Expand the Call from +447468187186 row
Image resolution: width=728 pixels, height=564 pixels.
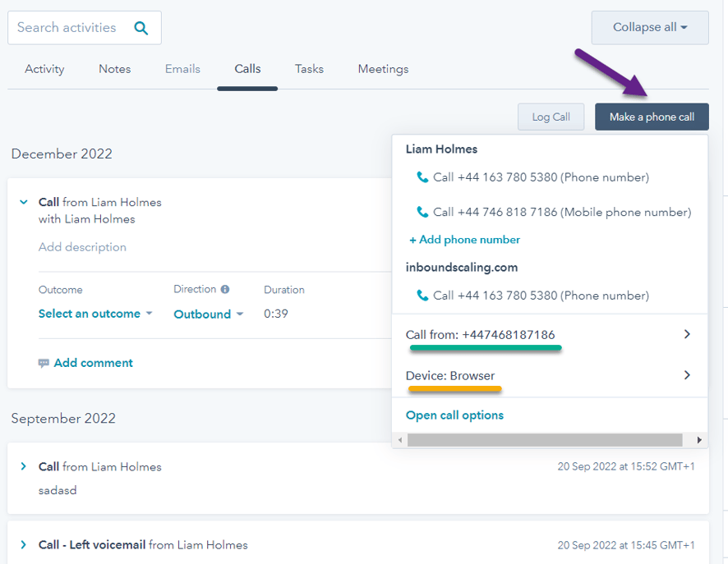pos(687,334)
